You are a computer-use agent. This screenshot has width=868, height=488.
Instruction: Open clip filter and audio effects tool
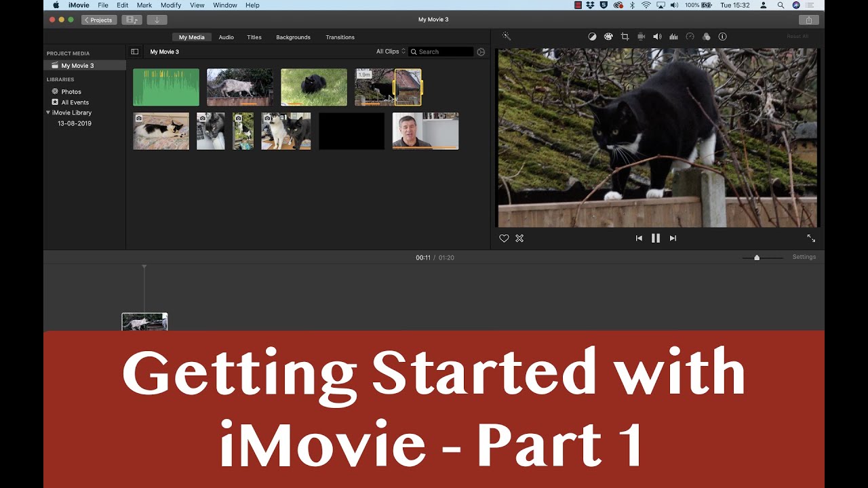click(706, 37)
